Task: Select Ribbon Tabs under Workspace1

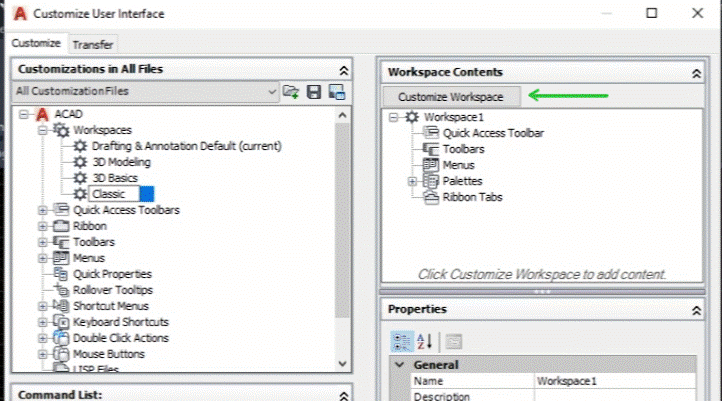Action: coord(472,198)
